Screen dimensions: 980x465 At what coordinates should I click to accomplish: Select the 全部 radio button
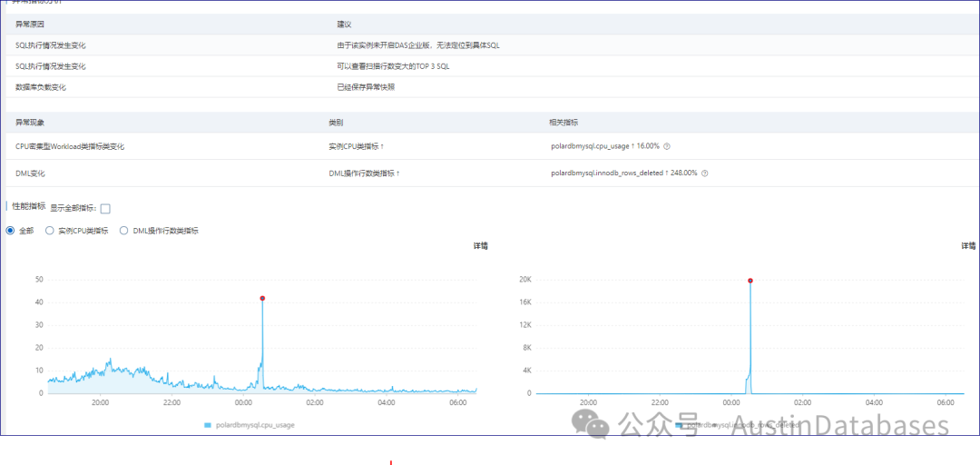(10, 231)
